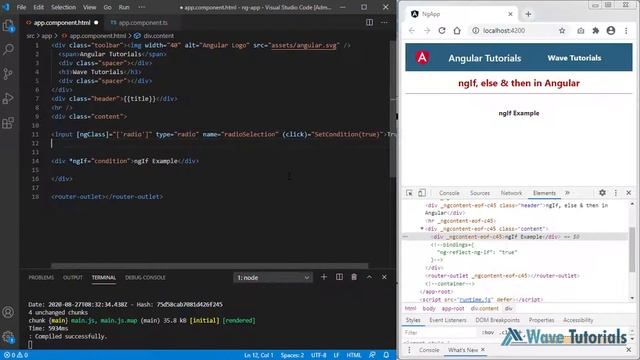Open the Extensions view
Image resolution: width=640 pixels, height=360 pixels.
(8, 123)
